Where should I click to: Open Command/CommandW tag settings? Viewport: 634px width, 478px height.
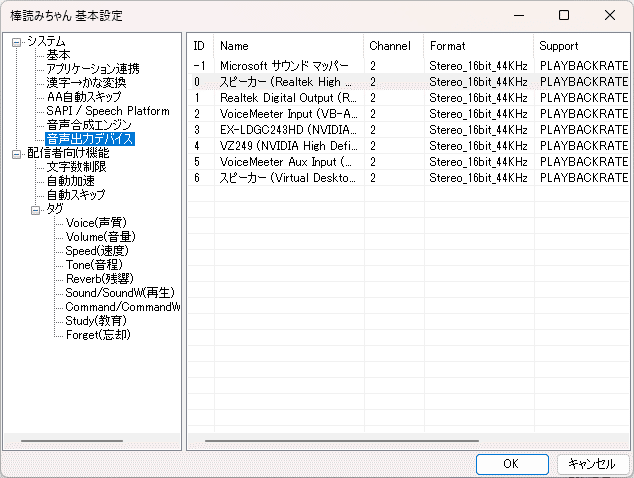click(x=123, y=307)
